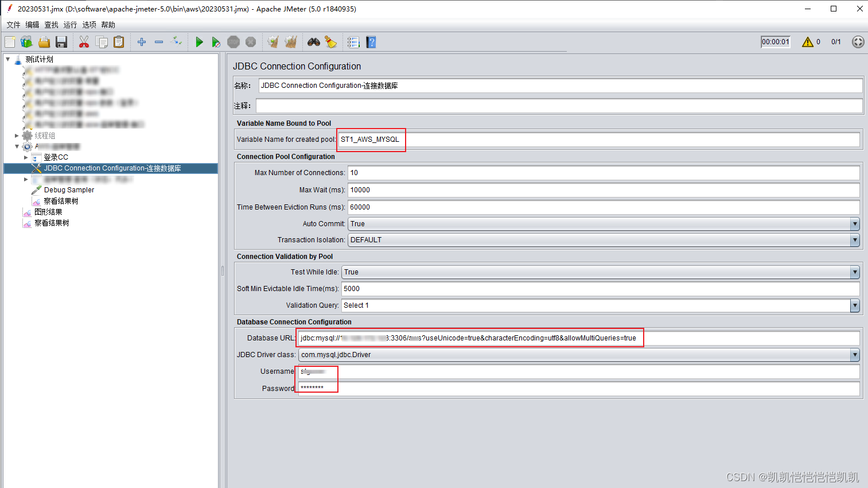The width and height of the screenshot is (868, 488).
Task: Select 察看结果树 under Debug Sampler
Action: [x=61, y=201]
